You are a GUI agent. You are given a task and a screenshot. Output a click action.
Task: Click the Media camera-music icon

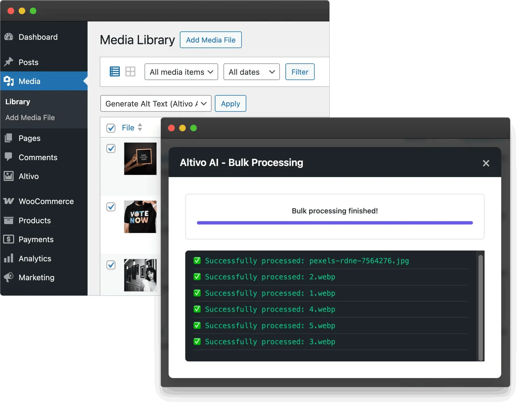coord(9,81)
